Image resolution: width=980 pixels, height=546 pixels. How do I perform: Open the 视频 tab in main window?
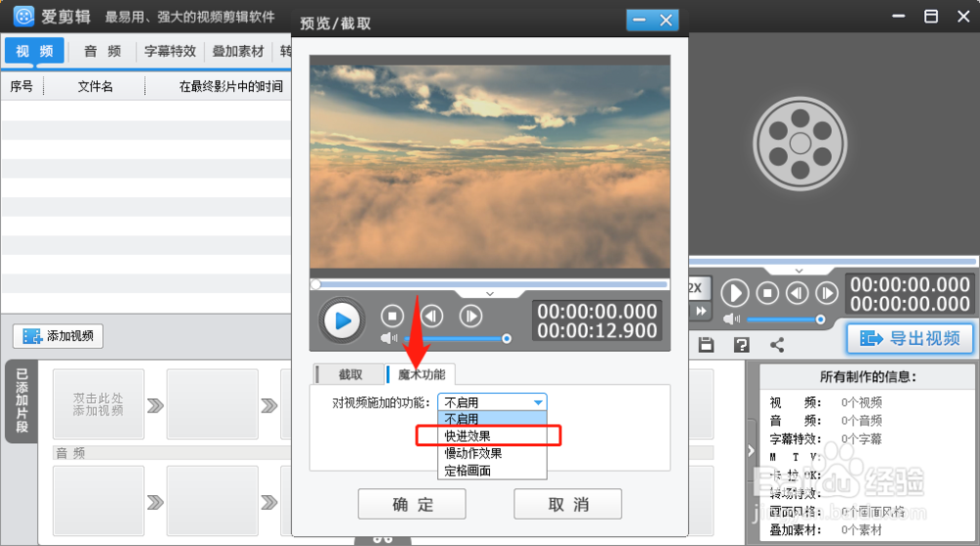(34, 51)
